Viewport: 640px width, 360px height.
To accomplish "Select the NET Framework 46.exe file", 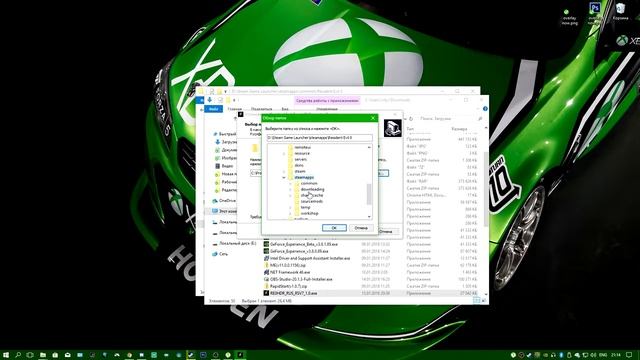I will [x=287, y=272].
